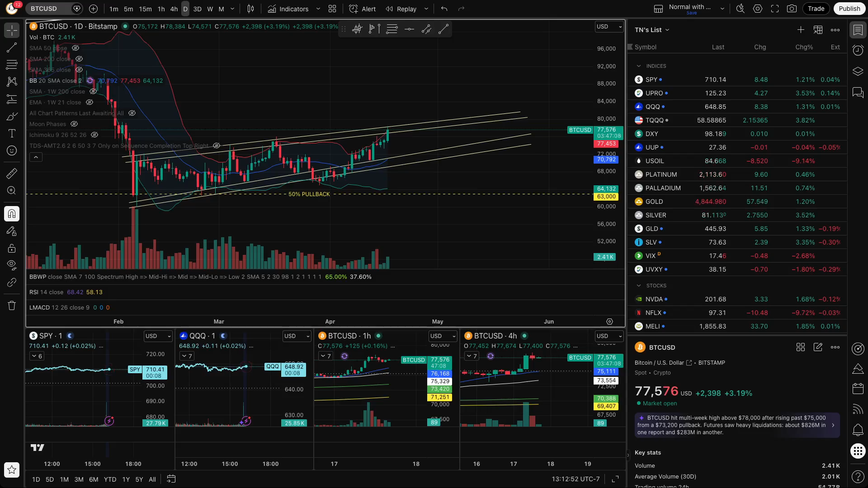
Task: Open the chart type candles menu
Action: (x=250, y=9)
